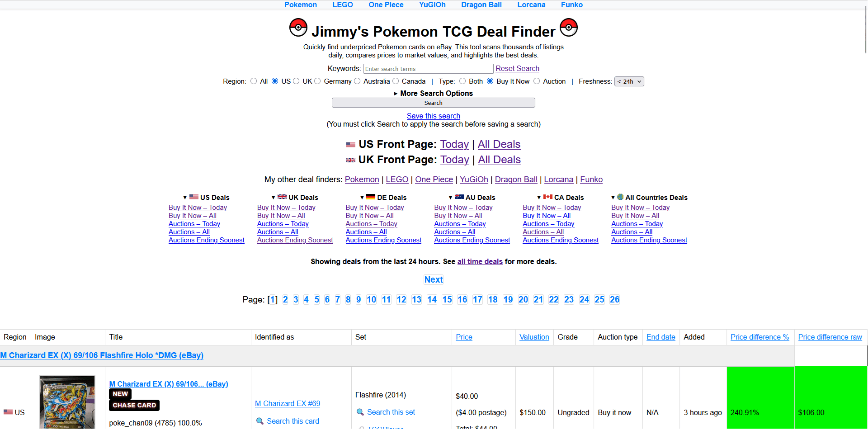Click the magnifying glass beside Search this card
868x430 pixels.
point(260,421)
